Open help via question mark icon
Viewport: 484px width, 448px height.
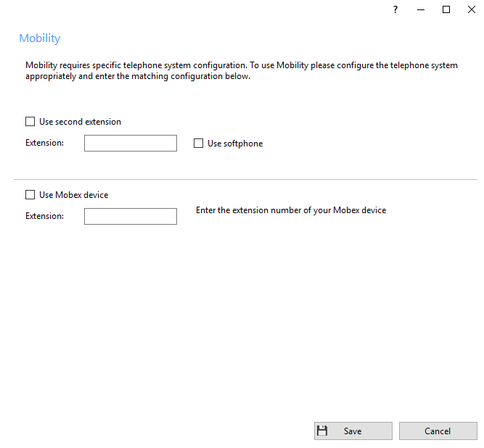pos(395,10)
